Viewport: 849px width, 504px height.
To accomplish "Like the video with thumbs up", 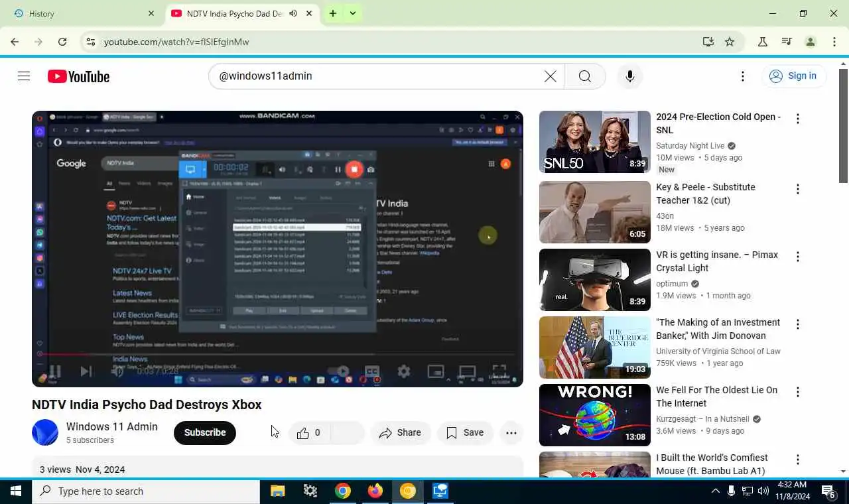I will tap(308, 433).
